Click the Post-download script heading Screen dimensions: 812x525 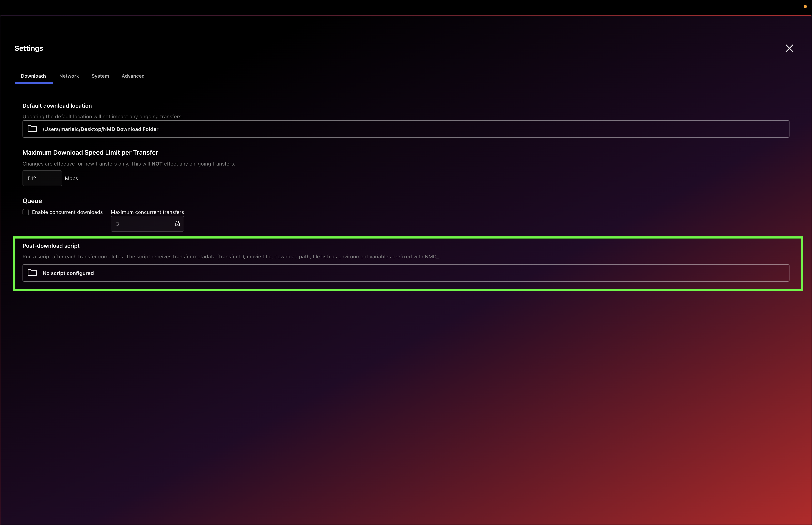51,246
